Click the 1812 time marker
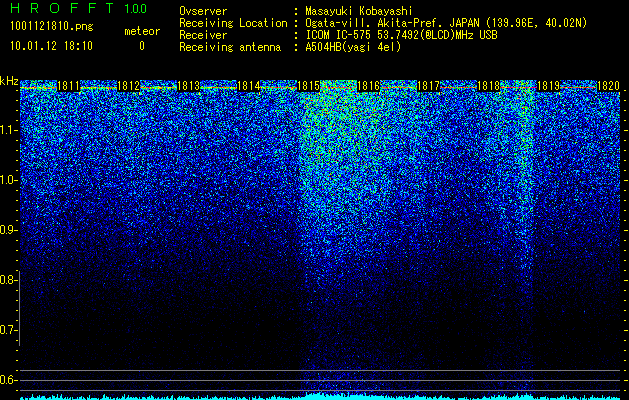 tap(128, 85)
